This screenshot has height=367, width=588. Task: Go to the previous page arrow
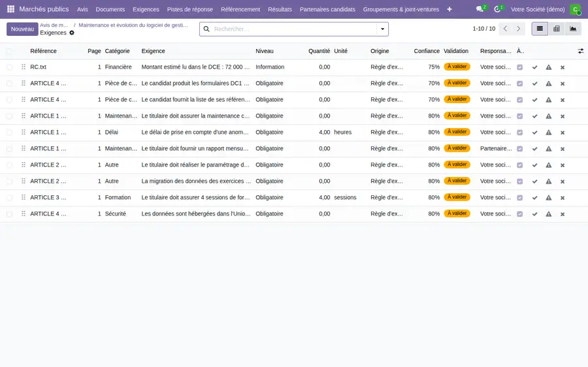click(x=505, y=29)
